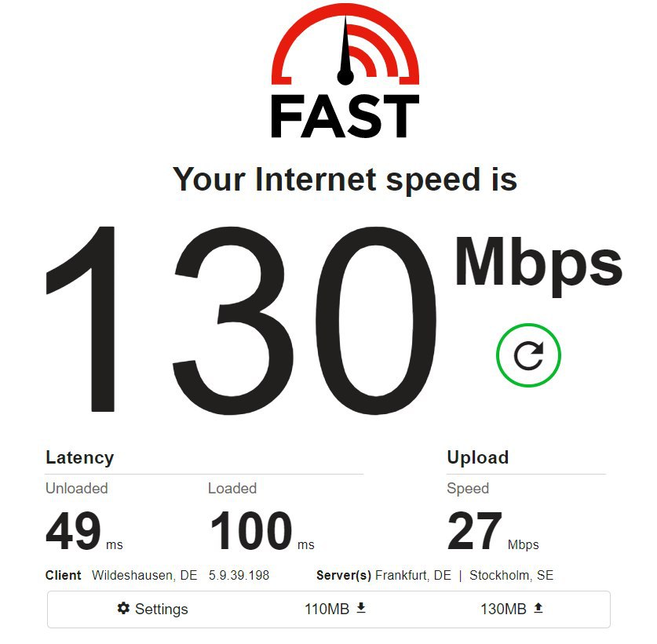657x644 pixels.
Task: Click the Settings gear icon
Action: coord(123,608)
